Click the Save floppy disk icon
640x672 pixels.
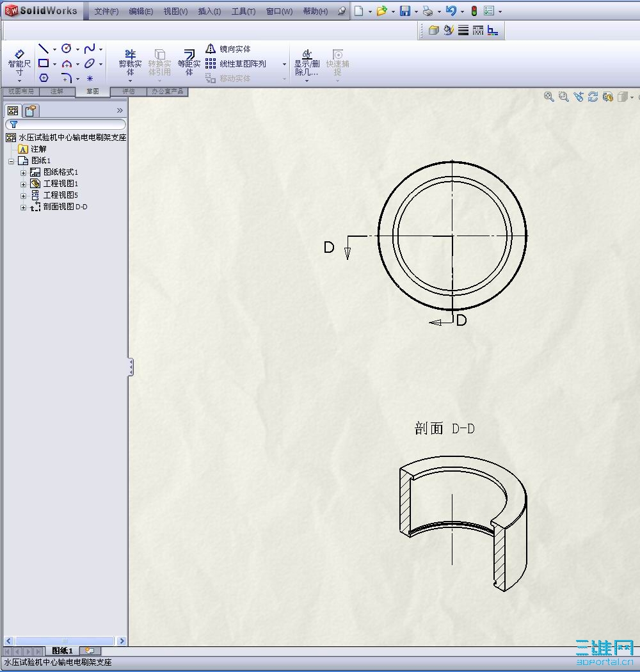click(405, 11)
